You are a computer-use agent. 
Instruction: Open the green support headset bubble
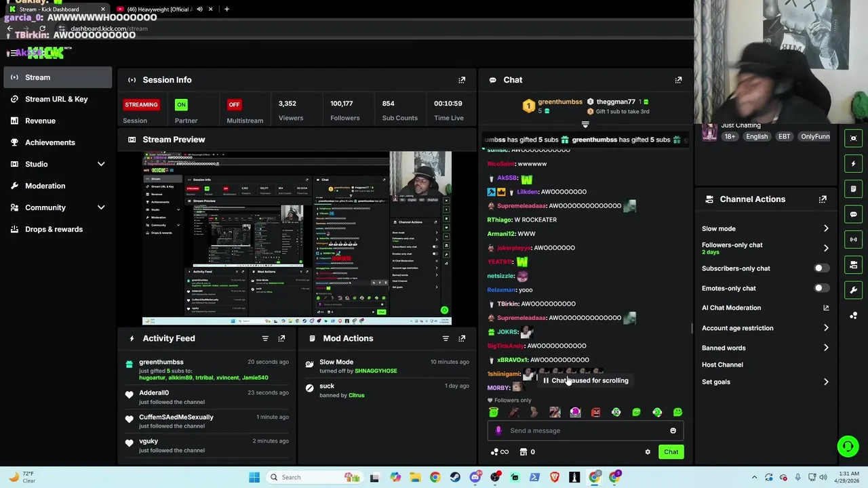tap(848, 446)
